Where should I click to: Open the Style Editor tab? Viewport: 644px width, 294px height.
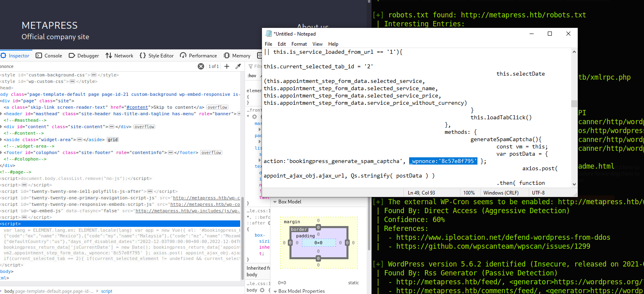156,56
